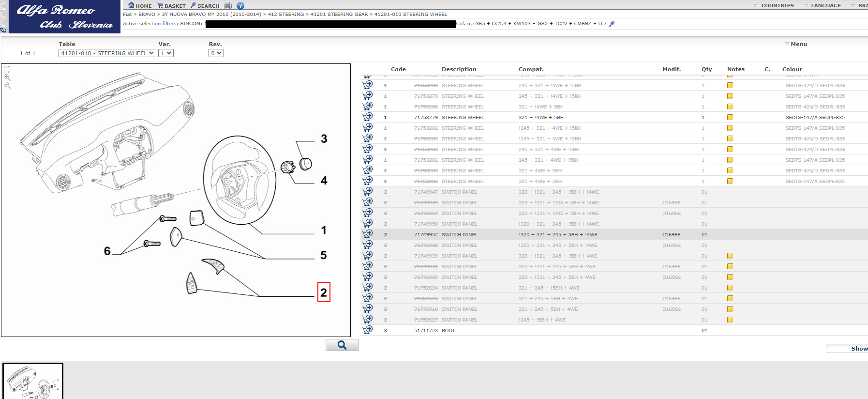Click colour SEDTS-147/A SEDPL-835 in the active 71753279 row
868x399 pixels.
[x=815, y=117]
